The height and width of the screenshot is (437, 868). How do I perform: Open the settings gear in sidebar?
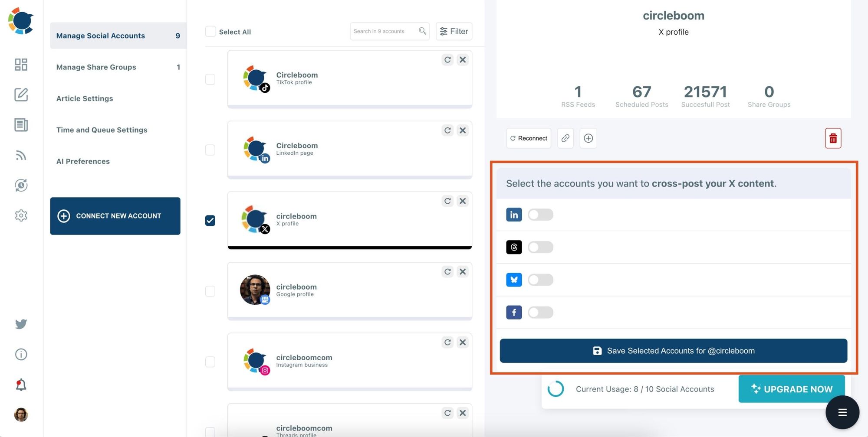(20, 215)
